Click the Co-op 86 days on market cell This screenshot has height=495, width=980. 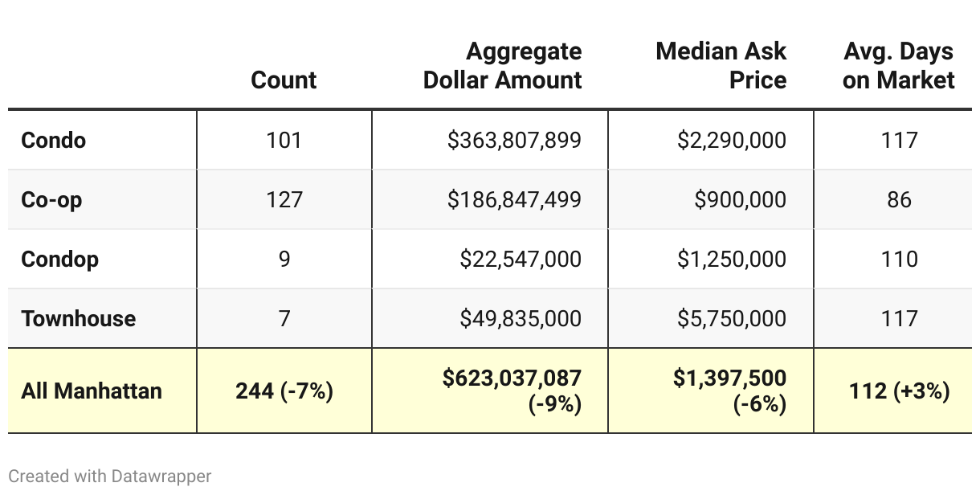899,199
